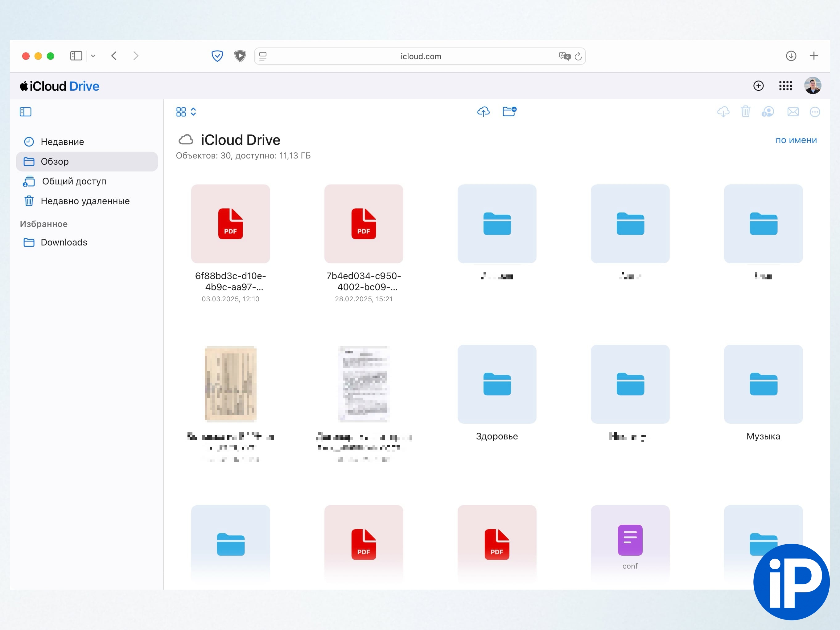Image resolution: width=840 pixels, height=630 pixels.
Task: Open the icon view mode selector
Action: pos(186,112)
